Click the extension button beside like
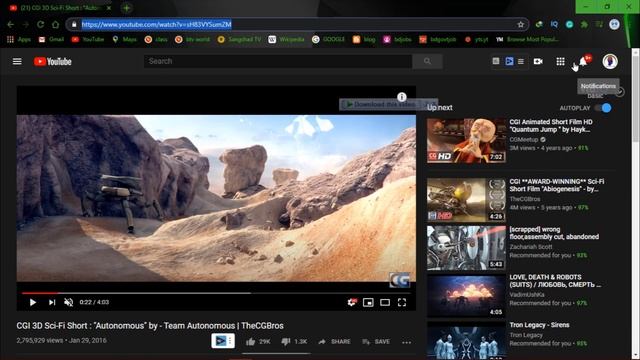This screenshot has width=640, height=360. click(223, 341)
